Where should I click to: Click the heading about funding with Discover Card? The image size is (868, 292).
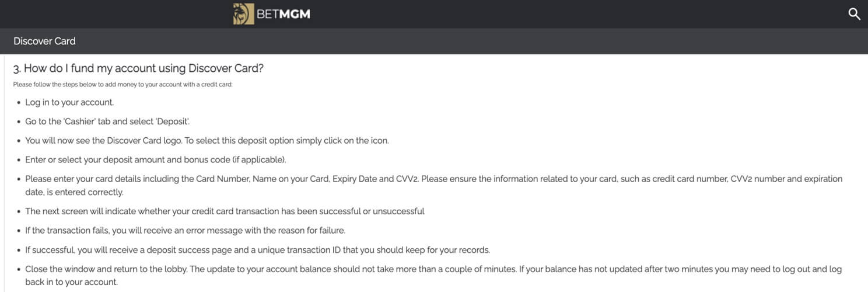coord(139,68)
